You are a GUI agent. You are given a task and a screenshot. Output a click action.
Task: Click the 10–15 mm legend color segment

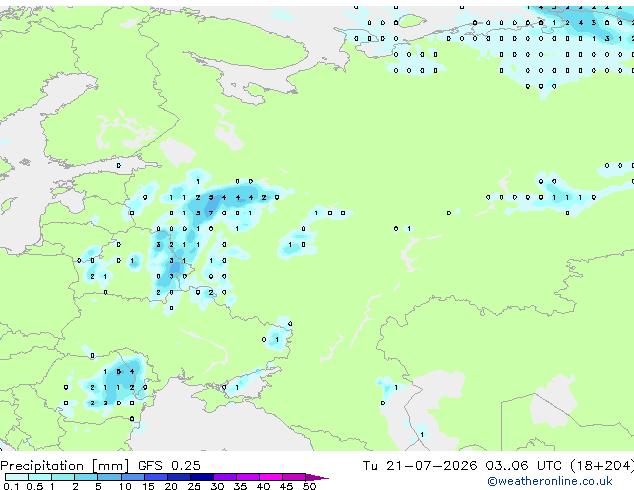[132, 477]
